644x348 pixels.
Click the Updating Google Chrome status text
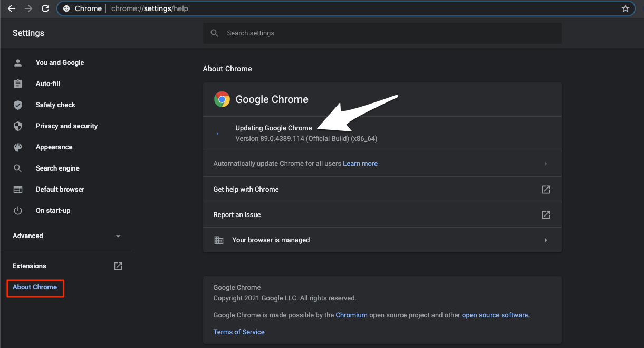[274, 128]
